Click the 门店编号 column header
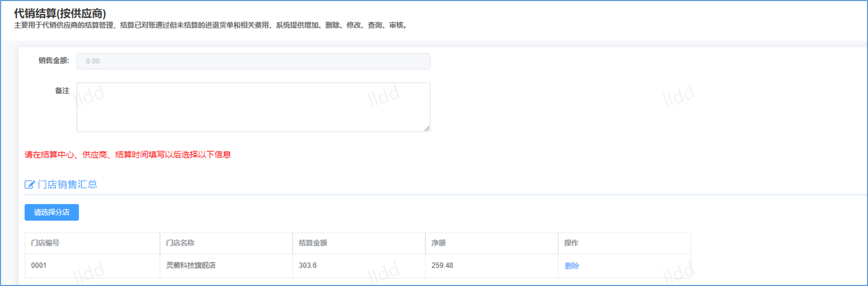 (x=93, y=243)
